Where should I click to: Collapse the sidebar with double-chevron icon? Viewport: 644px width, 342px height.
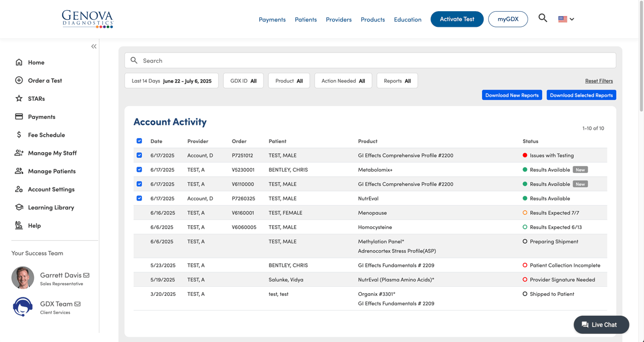tap(94, 47)
